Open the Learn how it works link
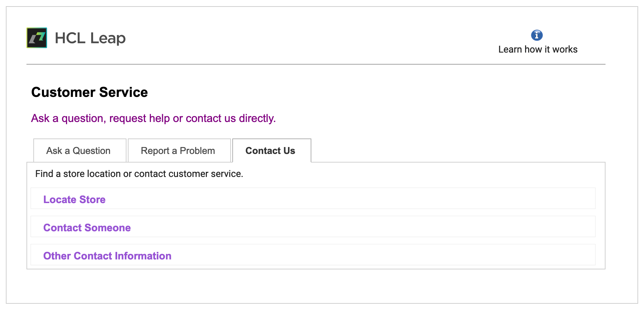This screenshot has width=644, height=312. (x=538, y=49)
